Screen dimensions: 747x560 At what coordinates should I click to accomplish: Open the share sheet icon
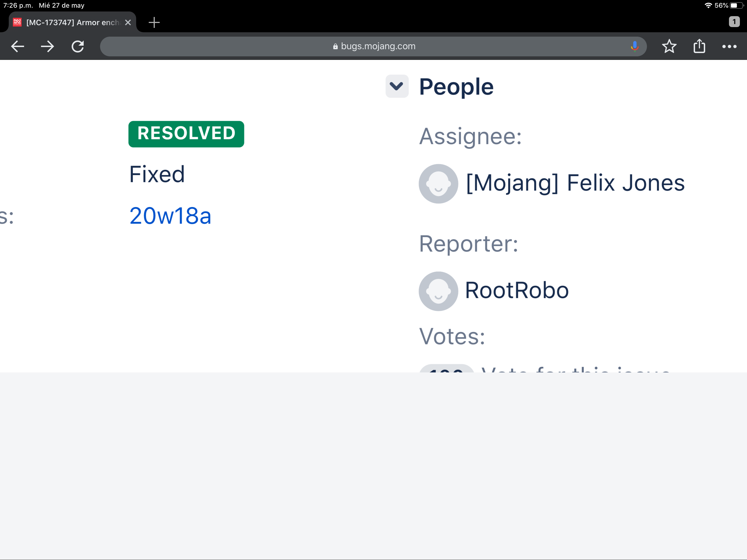click(x=699, y=46)
